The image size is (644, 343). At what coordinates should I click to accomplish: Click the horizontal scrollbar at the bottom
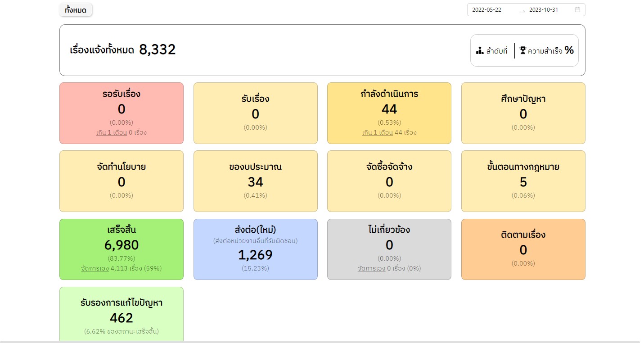pos(320,342)
